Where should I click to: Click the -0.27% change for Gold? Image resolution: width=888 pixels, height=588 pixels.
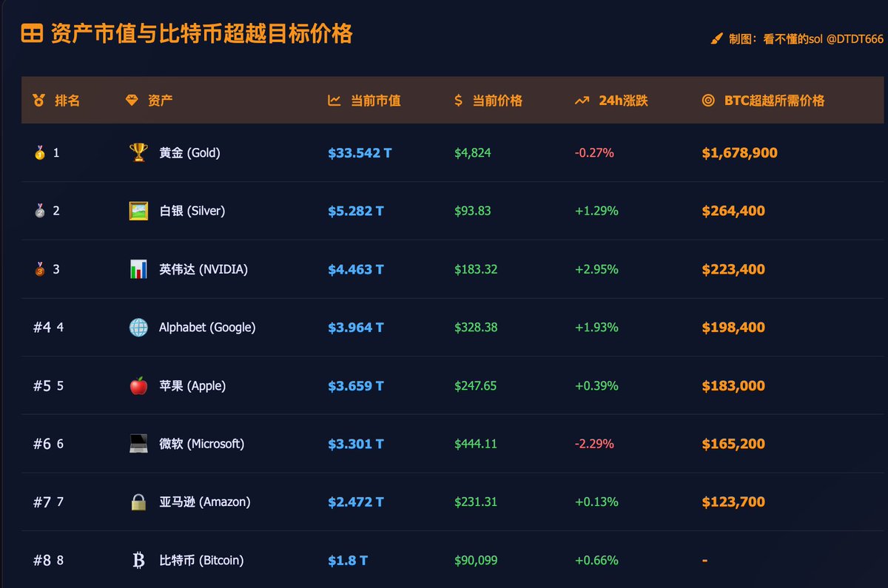click(594, 153)
